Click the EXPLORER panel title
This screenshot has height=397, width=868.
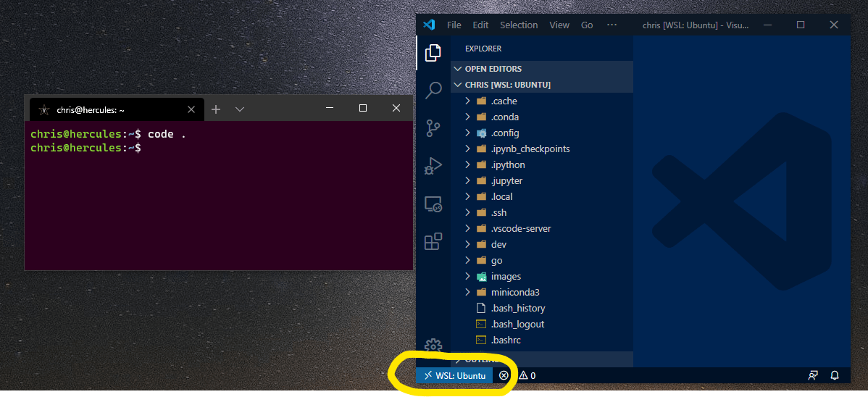483,49
